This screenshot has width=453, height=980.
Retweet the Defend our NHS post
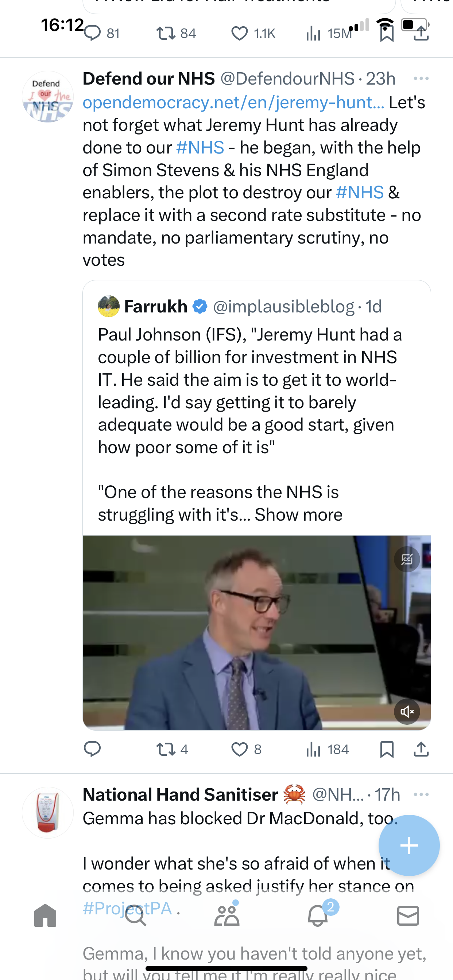pos(172,749)
